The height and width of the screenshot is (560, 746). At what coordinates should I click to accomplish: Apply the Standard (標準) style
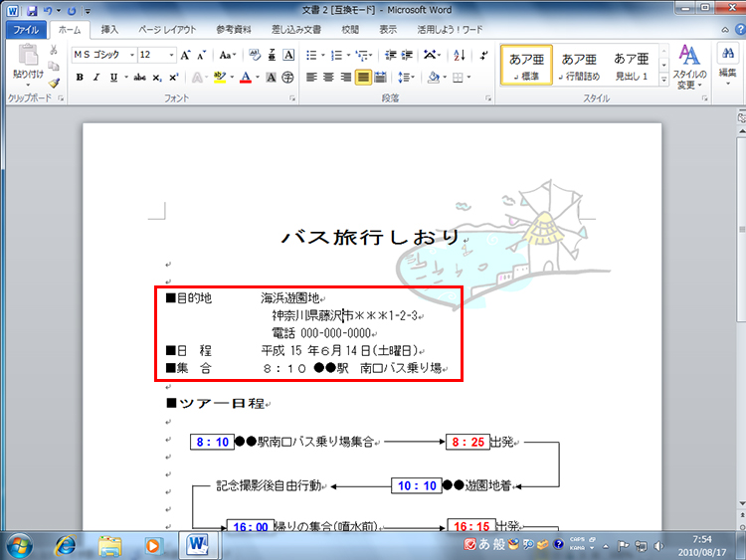[x=526, y=66]
